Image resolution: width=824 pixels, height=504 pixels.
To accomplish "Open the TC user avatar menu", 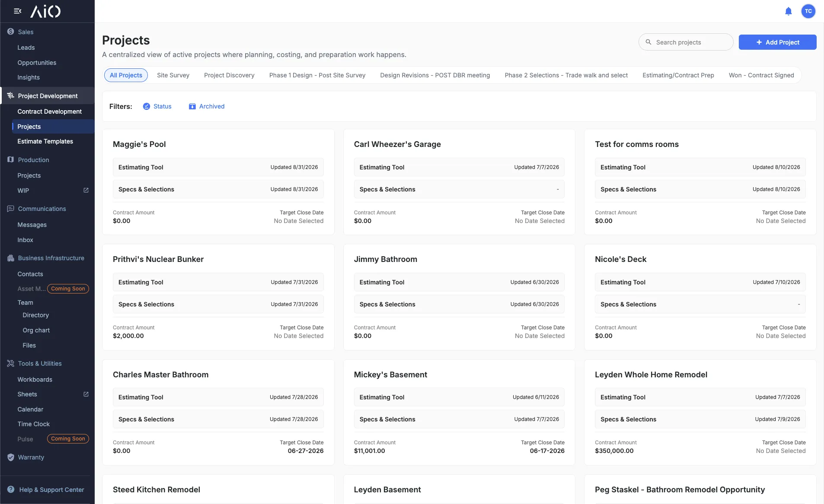I will (x=808, y=11).
